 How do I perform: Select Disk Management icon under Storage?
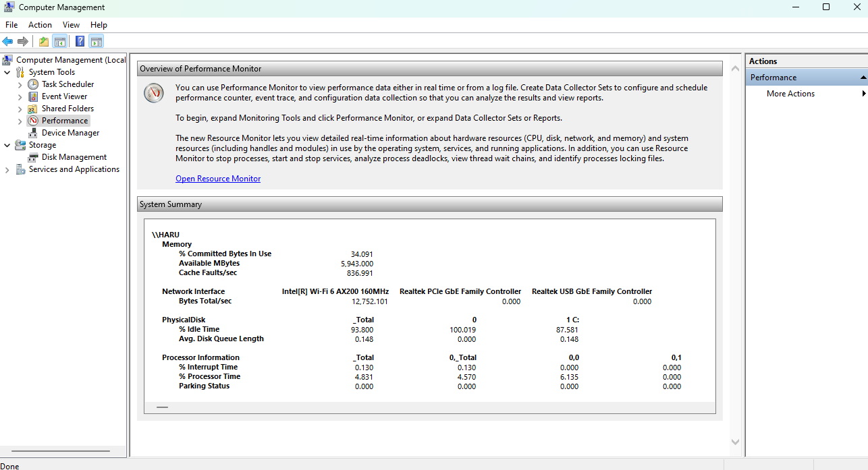pyautogui.click(x=33, y=157)
